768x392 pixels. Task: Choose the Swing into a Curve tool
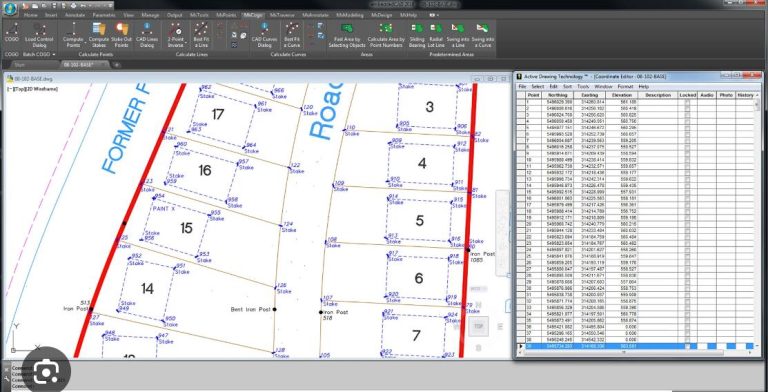[x=482, y=34]
